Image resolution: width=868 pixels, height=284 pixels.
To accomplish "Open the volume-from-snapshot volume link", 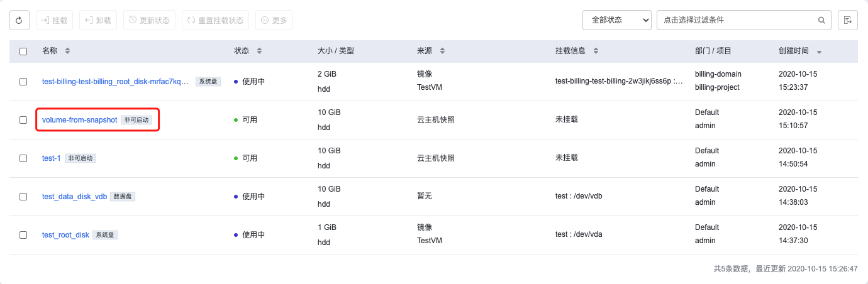I will point(79,119).
